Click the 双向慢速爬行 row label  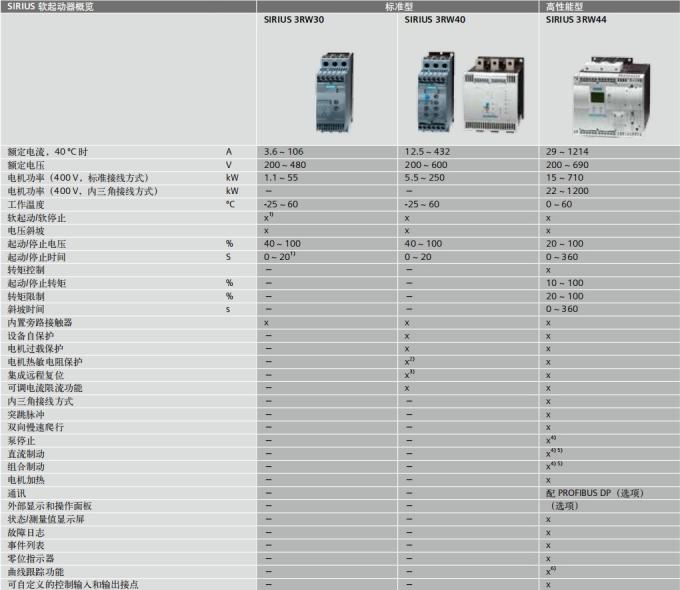point(35,427)
